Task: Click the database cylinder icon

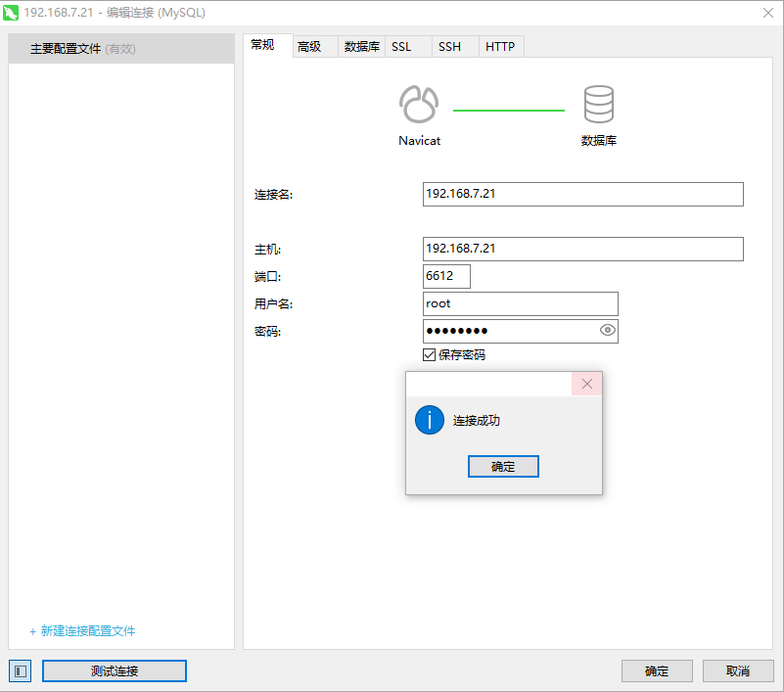Action: [598, 104]
